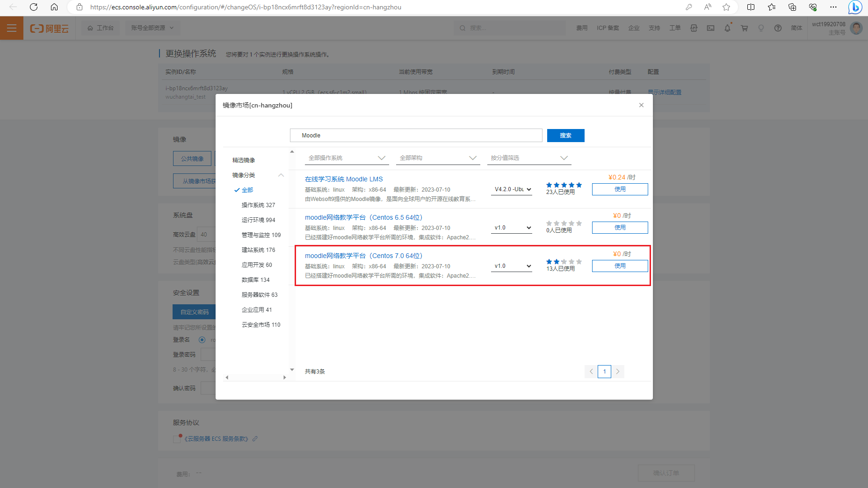Open the shopping cart icon
The image size is (868, 488).
pos(744,28)
